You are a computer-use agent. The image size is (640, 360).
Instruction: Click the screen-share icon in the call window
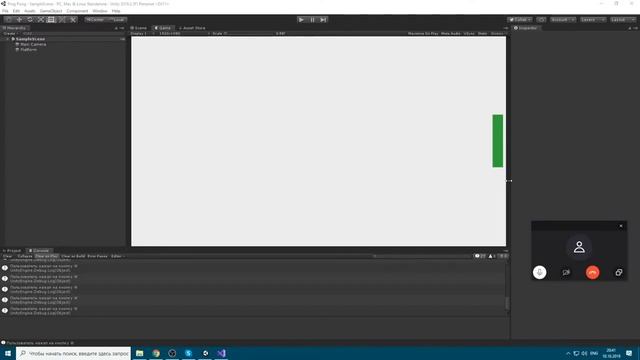point(619,272)
